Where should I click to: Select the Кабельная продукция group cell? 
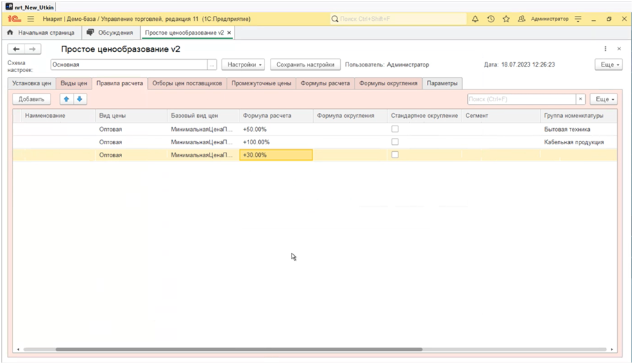[578, 142]
